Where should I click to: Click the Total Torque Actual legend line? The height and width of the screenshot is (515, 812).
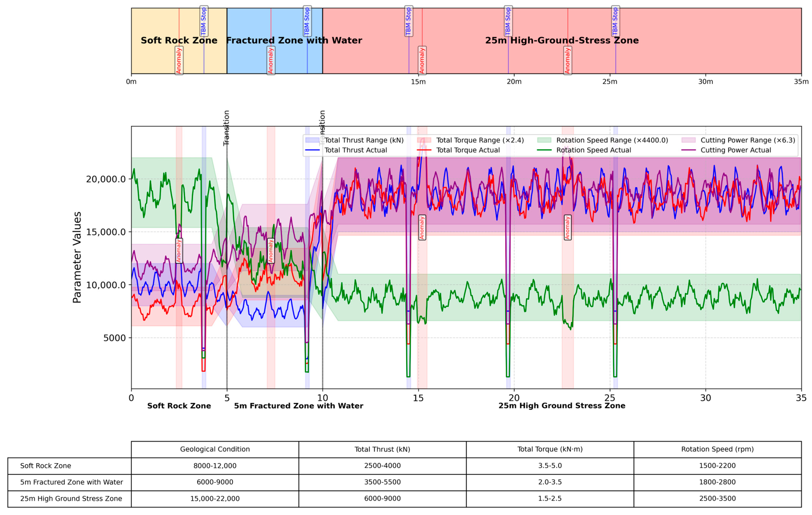[x=424, y=150]
